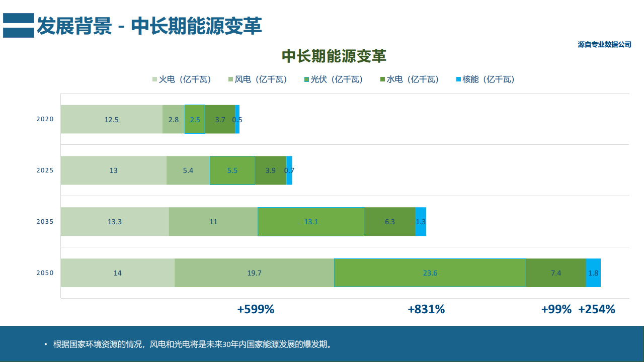Select the +831% growth label
Screen dimensions: 644x362
426,309
